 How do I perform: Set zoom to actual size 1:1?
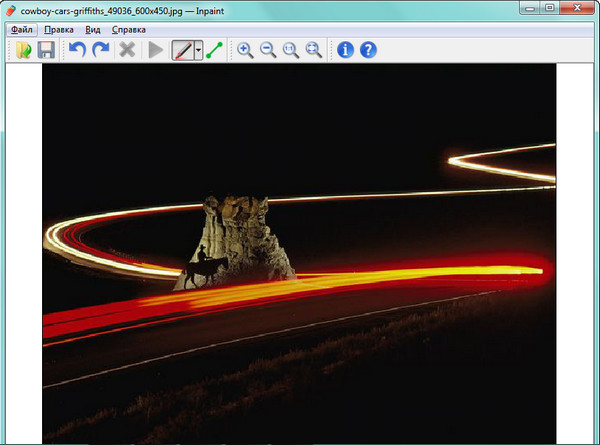tap(291, 49)
